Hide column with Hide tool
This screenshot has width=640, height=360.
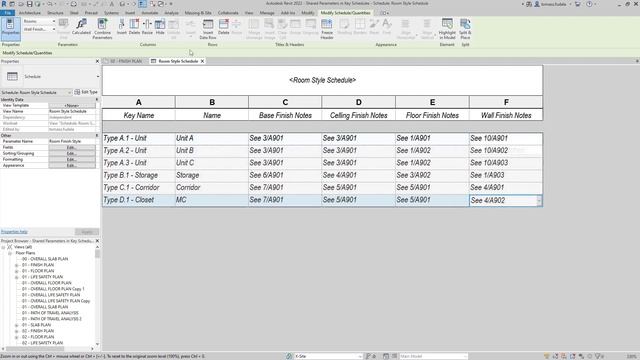click(160, 27)
